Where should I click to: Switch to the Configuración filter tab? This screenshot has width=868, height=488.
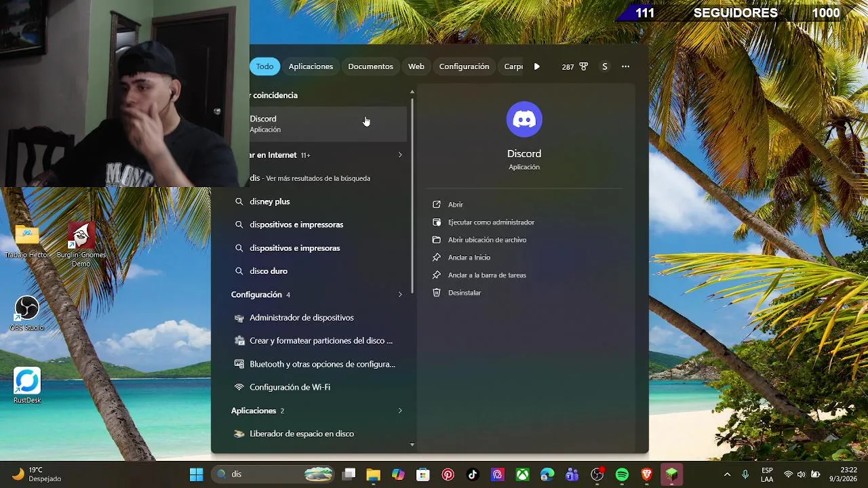click(x=464, y=66)
